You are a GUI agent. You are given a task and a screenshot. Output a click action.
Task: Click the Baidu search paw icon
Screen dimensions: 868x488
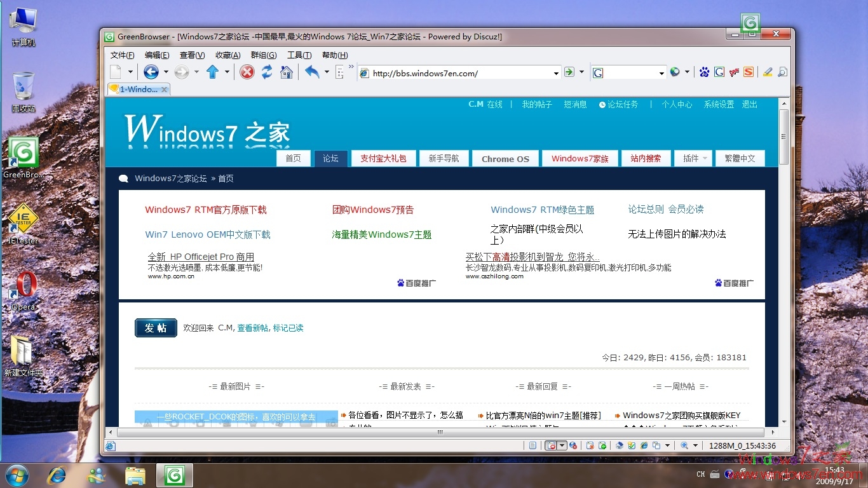(705, 72)
